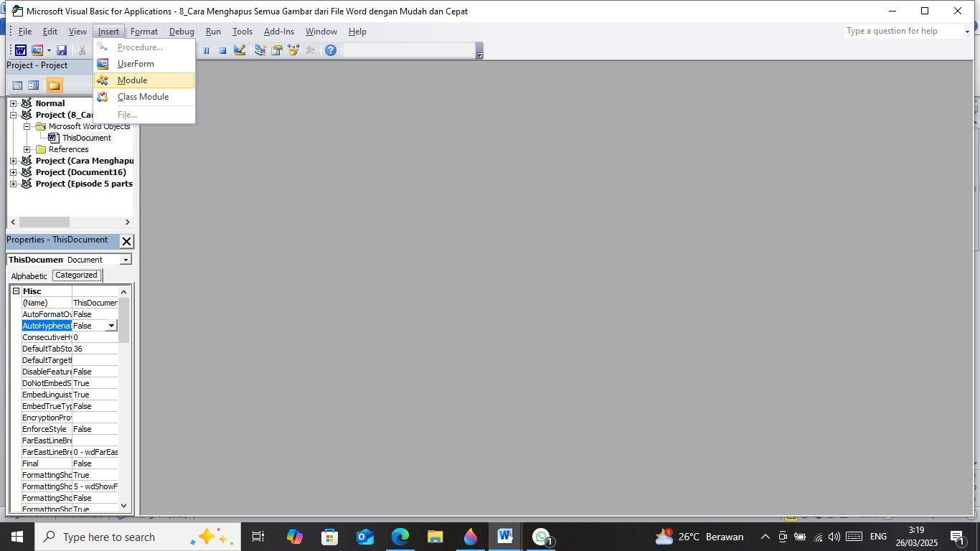
Task: Click the blue Help question mark icon
Action: point(330,50)
